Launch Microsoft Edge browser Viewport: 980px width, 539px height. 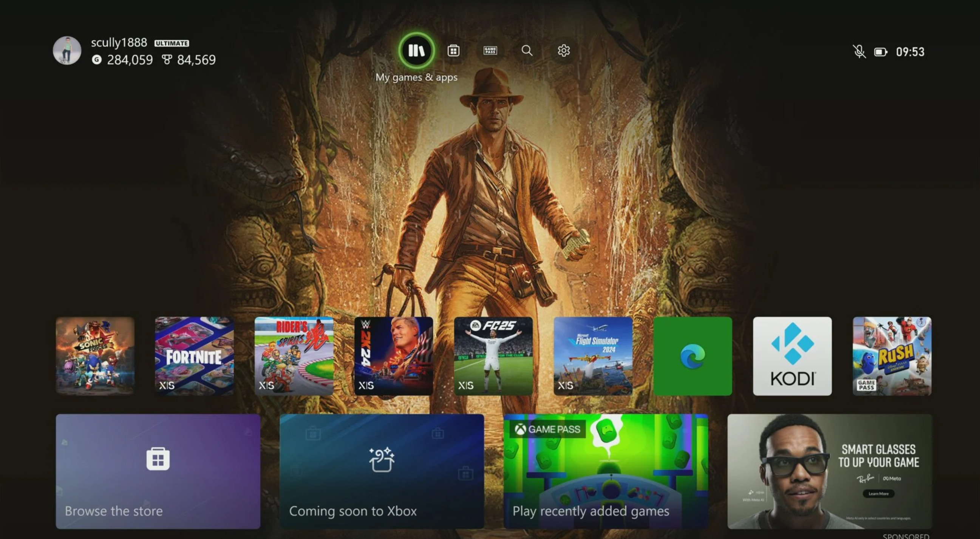click(693, 356)
